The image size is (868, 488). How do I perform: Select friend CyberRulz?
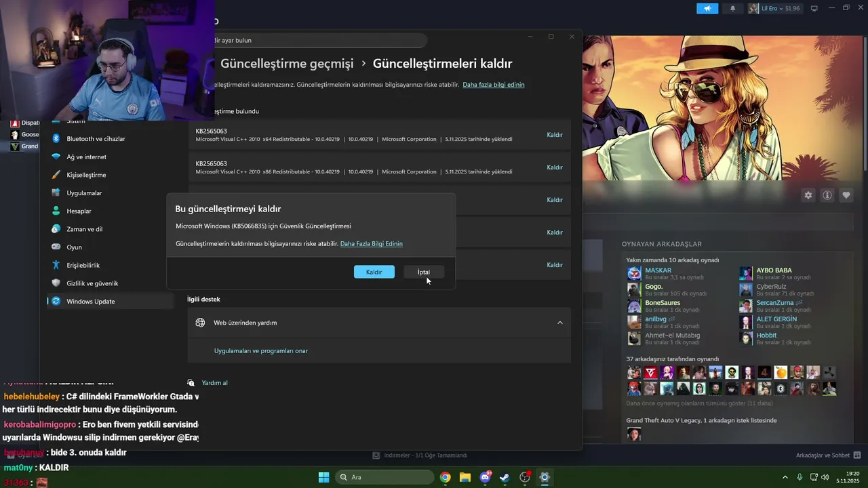pyautogui.click(x=771, y=287)
